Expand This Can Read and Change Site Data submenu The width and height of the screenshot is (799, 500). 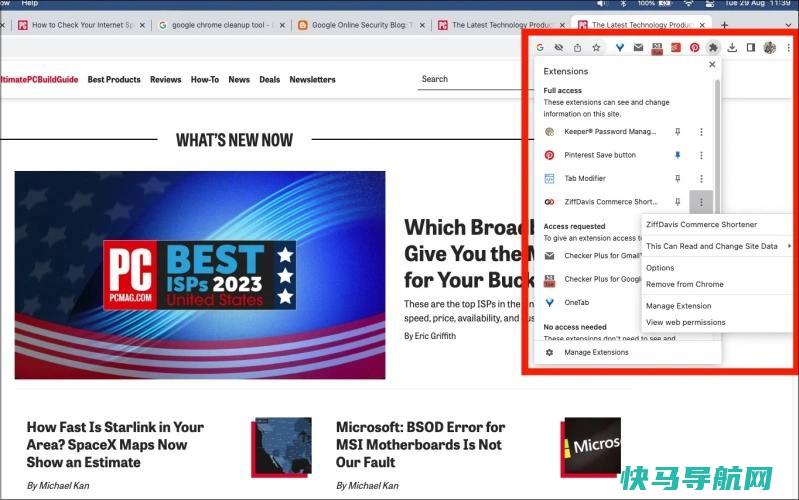click(718, 246)
